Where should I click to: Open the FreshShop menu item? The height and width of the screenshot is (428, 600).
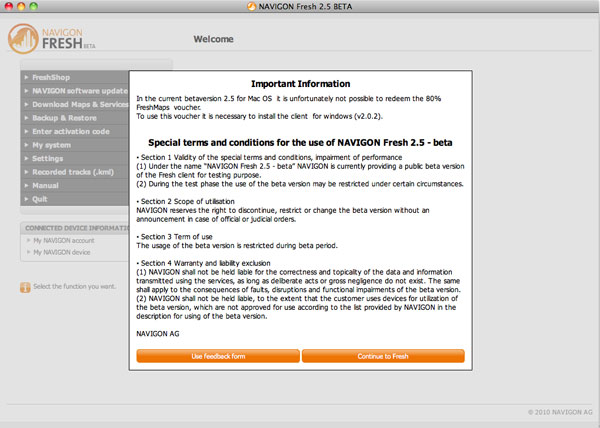tap(75, 77)
